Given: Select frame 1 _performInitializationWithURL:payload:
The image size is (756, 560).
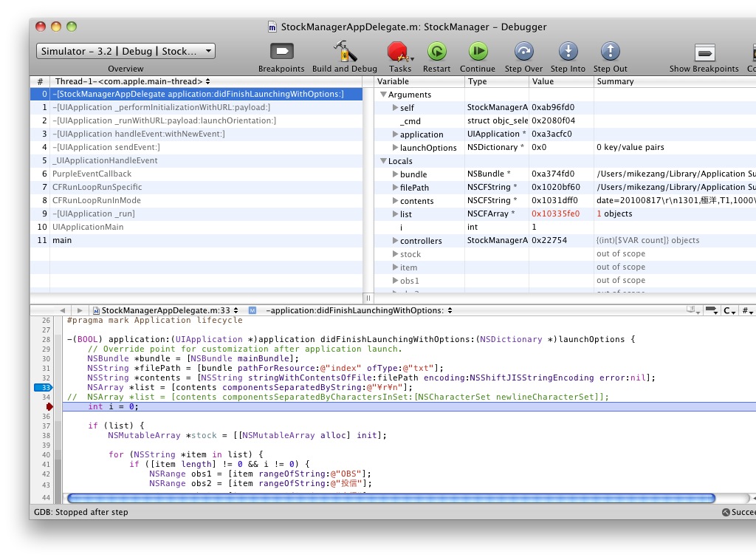Looking at the screenshot, I should [x=196, y=107].
